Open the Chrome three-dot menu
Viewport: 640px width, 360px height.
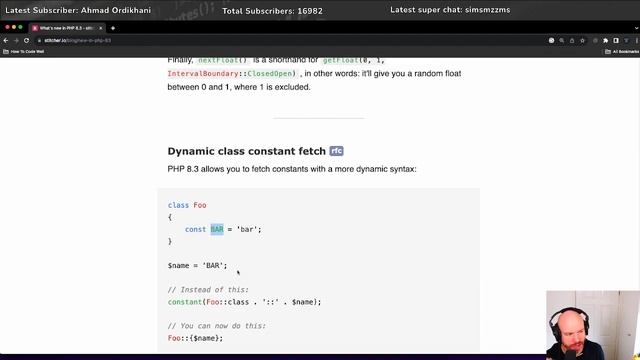click(637, 40)
